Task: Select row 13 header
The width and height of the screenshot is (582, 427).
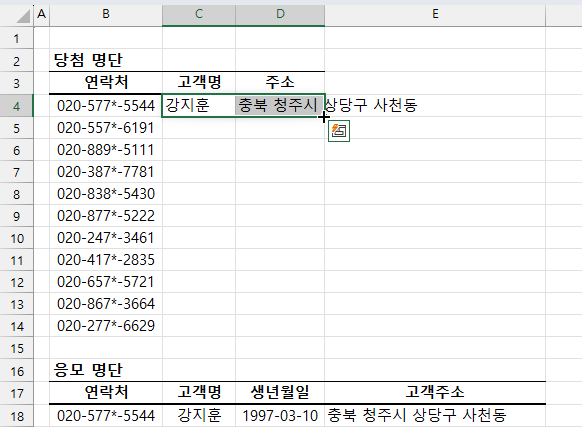Action: click(16, 304)
